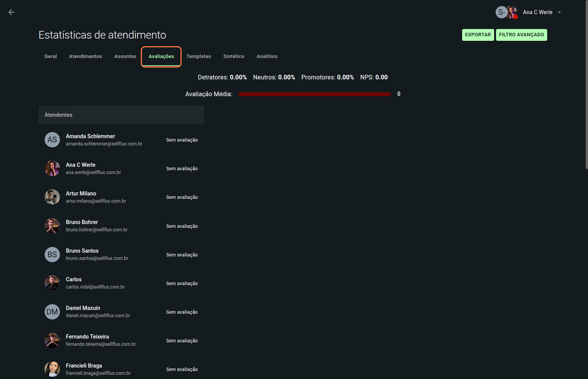The width and height of the screenshot is (588, 379).
Task: Click the S- account avatar icon
Action: (501, 12)
